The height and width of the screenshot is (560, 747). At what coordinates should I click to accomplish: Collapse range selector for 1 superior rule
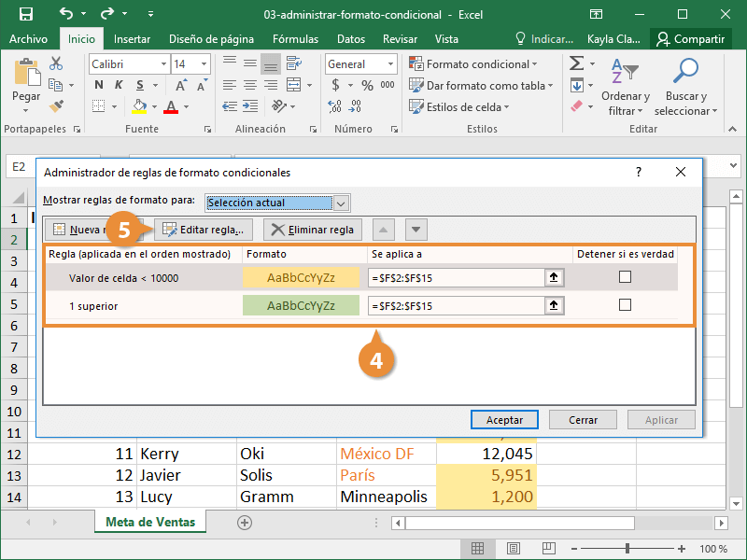554,305
